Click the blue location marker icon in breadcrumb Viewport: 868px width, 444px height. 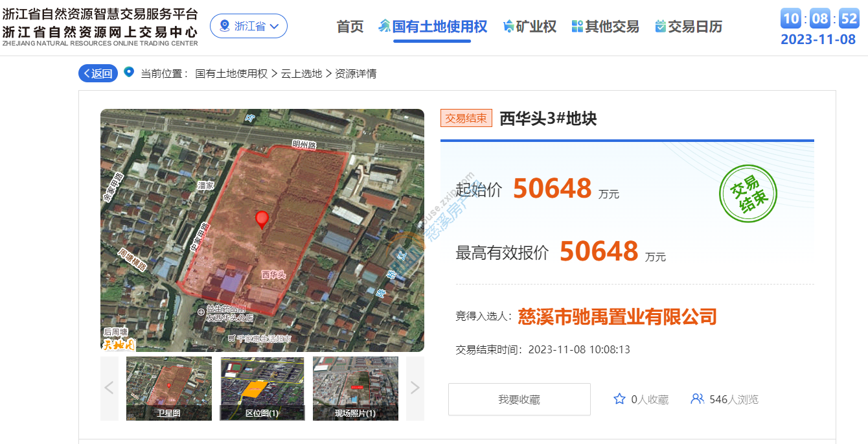point(129,73)
